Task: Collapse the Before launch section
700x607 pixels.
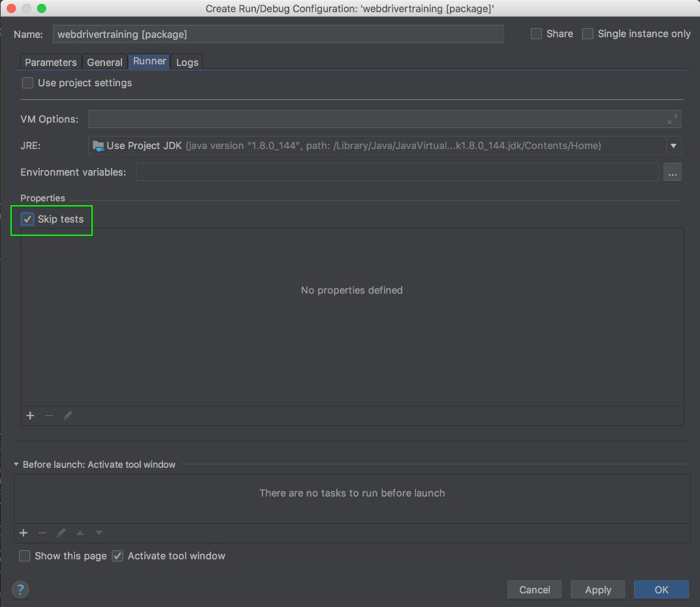Action: pos(16,465)
